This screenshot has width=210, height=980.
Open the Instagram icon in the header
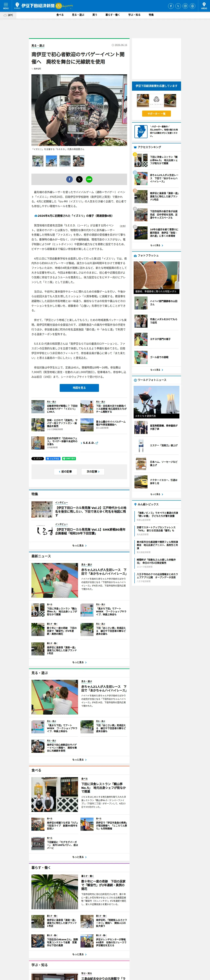[x=185, y=6]
